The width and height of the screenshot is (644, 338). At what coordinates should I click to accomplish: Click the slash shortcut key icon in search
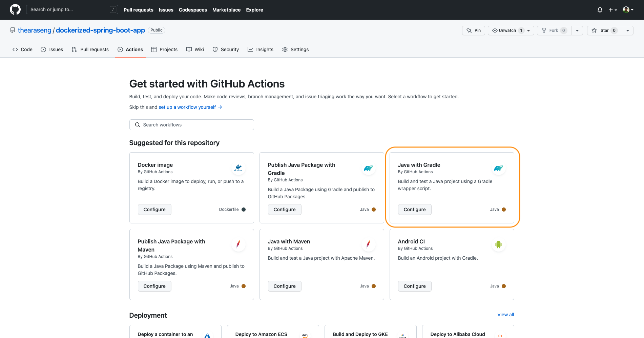113,9
